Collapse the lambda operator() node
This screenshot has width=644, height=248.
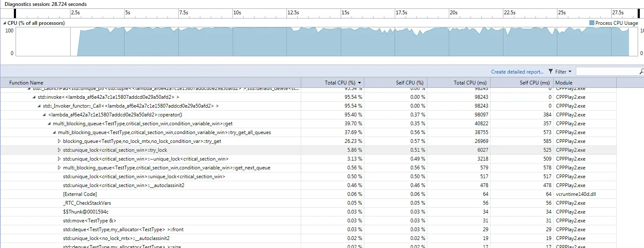click(44, 115)
